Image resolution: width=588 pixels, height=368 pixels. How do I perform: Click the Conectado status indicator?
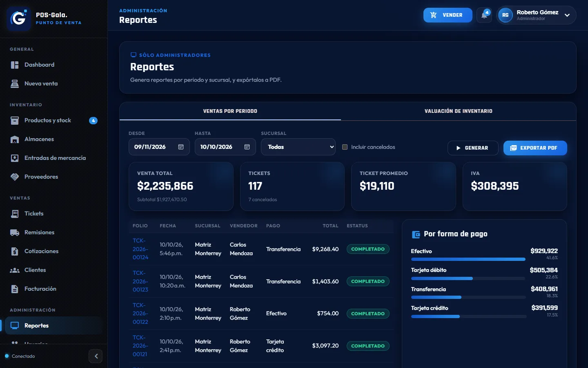coord(20,356)
